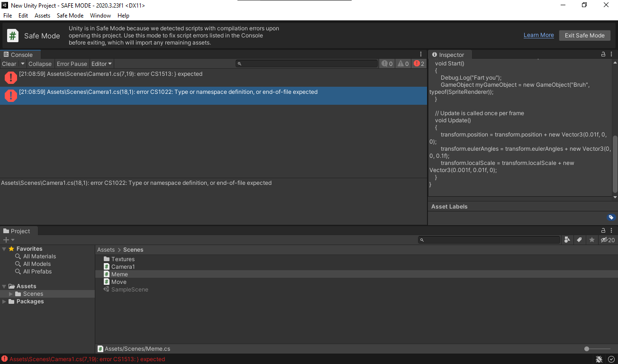Screen dimensions: 618x364
Task: Click Scenes in the breadcrumb path
Action: click(133, 249)
